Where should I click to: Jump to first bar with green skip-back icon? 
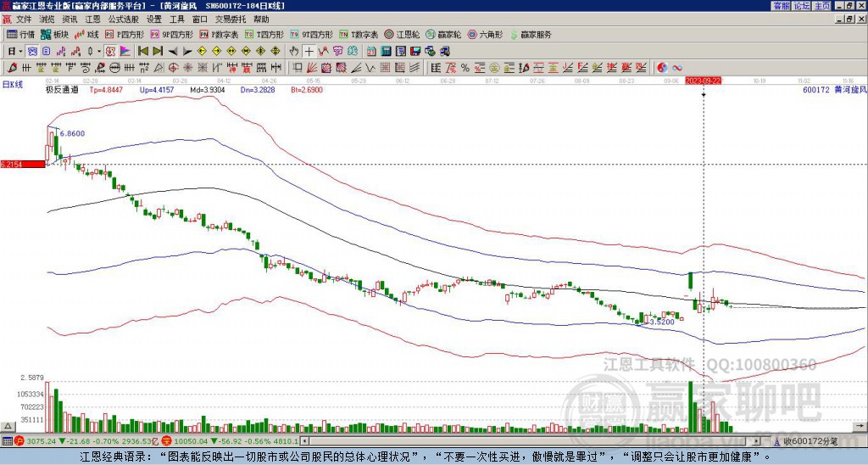[143, 51]
